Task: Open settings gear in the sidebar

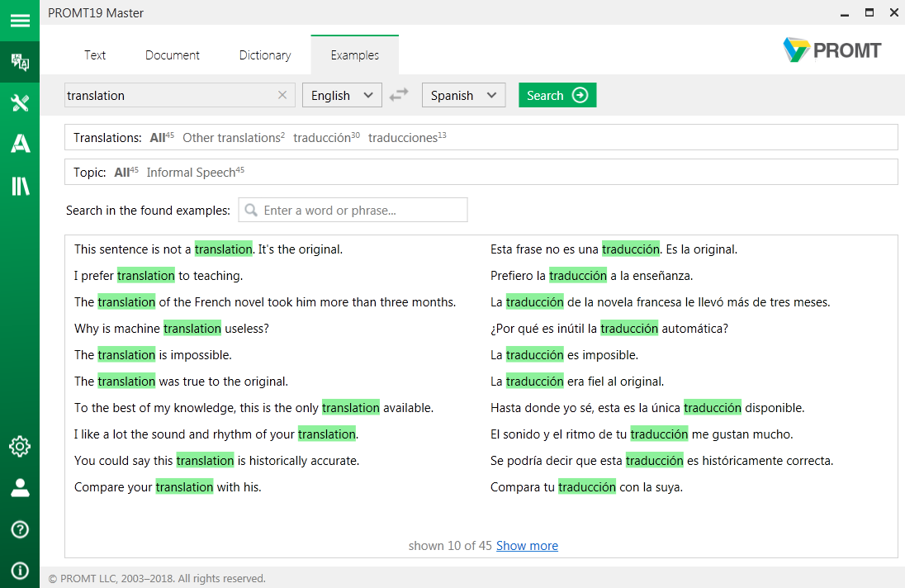Action: pyautogui.click(x=20, y=446)
